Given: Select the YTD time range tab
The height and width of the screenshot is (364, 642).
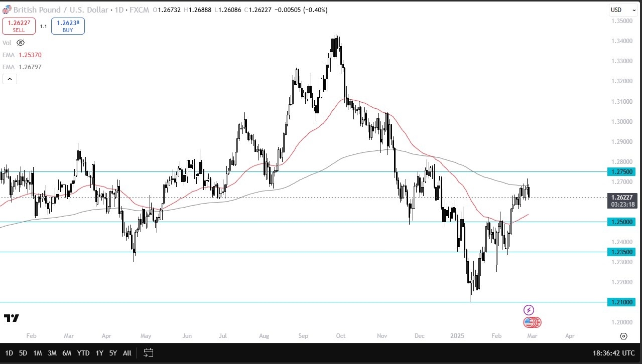Looking at the screenshot, I should pyautogui.click(x=83, y=353).
